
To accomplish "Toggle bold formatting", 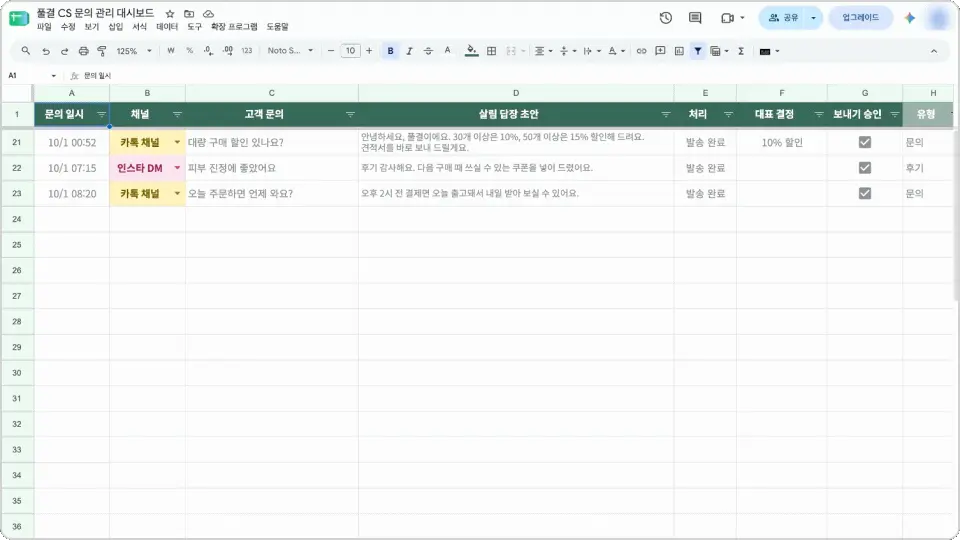I will 390,51.
